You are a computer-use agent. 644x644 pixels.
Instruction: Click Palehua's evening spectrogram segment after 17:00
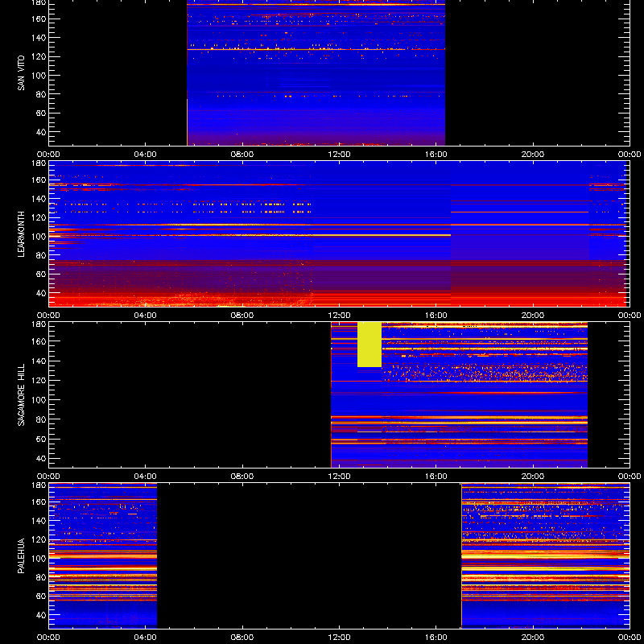[546, 555]
